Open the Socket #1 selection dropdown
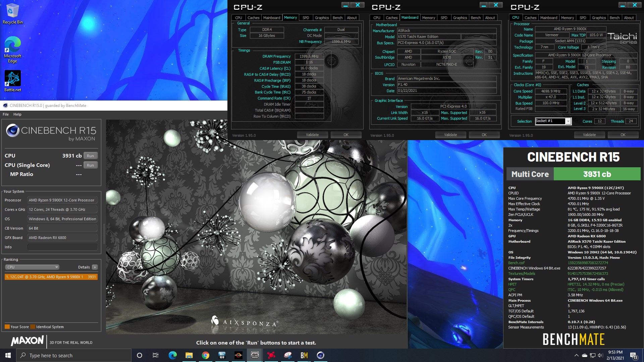The image size is (644, 362). click(553, 121)
